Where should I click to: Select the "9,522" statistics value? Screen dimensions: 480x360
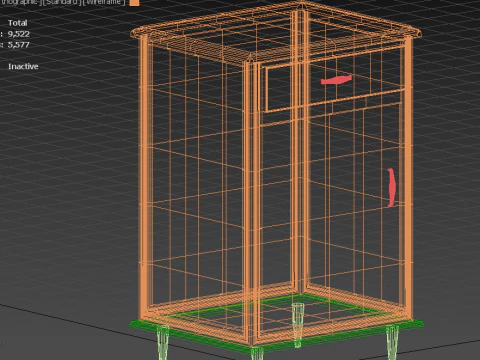click(x=19, y=34)
